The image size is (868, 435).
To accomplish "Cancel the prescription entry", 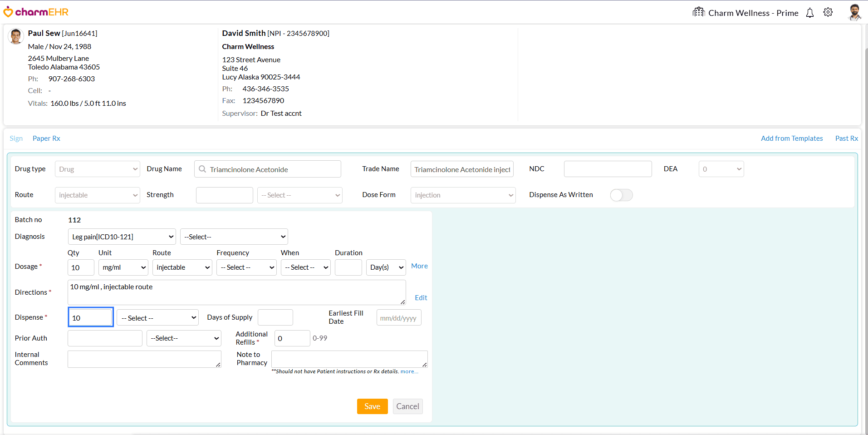I will click(407, 406).
